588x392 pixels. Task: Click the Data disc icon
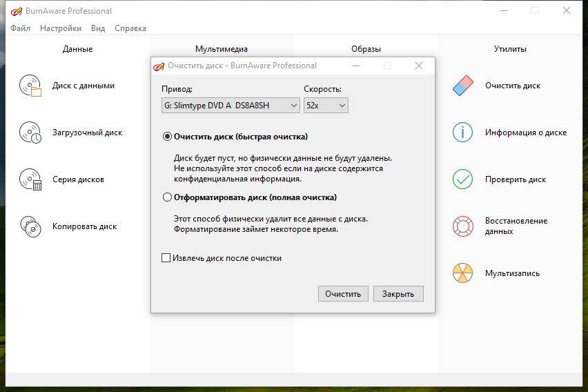coord(30,86)
